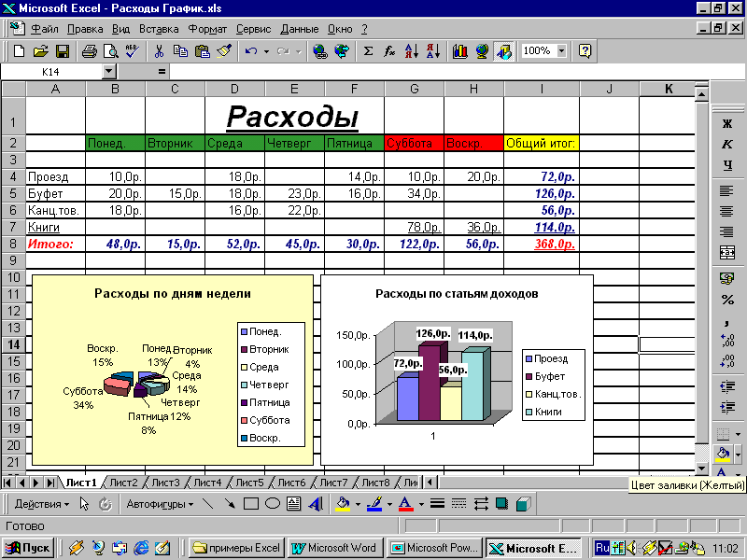Viewport: 747px width, 560px height.
Task: Open the Действия drawing actions button
Action: coord(42,504)
